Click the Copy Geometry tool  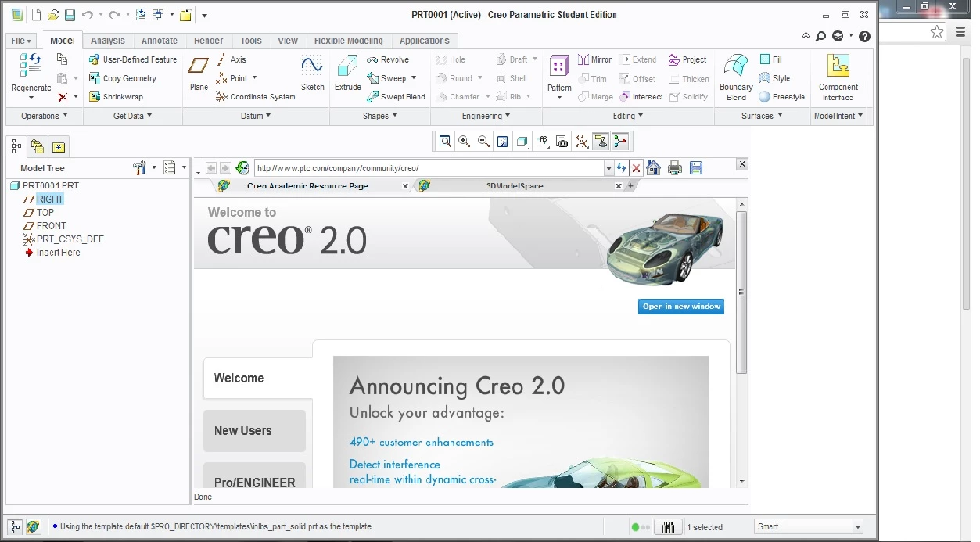[123, 78]
